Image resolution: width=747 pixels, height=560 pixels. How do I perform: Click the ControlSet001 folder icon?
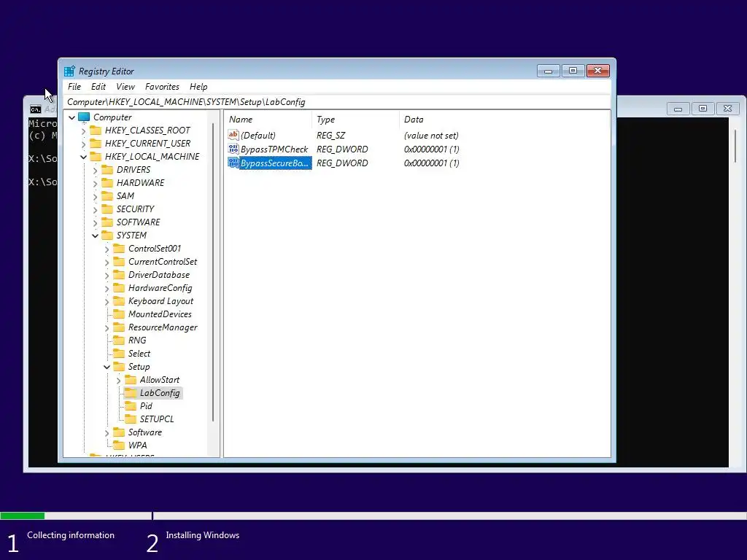[119, 249]
